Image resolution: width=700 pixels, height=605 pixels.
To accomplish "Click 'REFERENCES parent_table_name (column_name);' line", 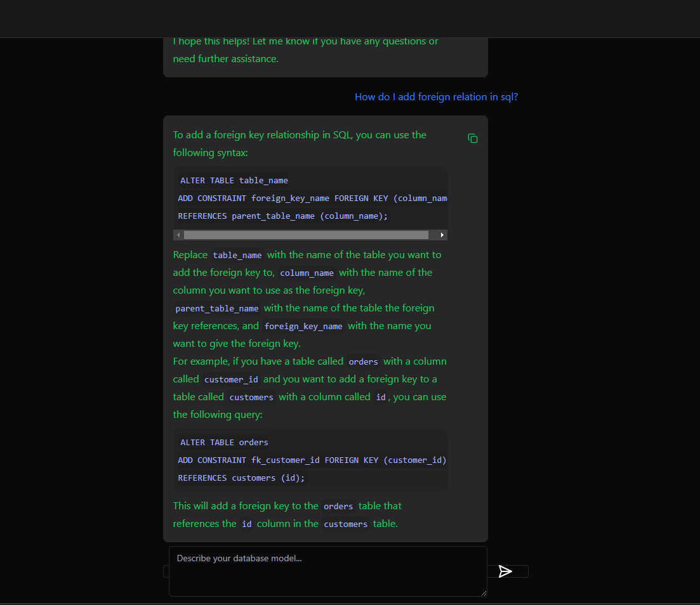I will click(x=282, y=216).
